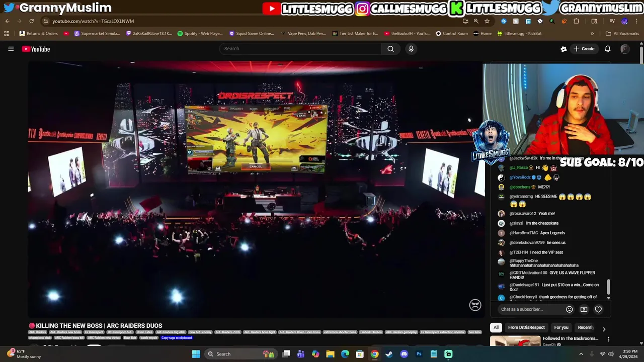Bookmark this page with the star icon

pos(487,21)
